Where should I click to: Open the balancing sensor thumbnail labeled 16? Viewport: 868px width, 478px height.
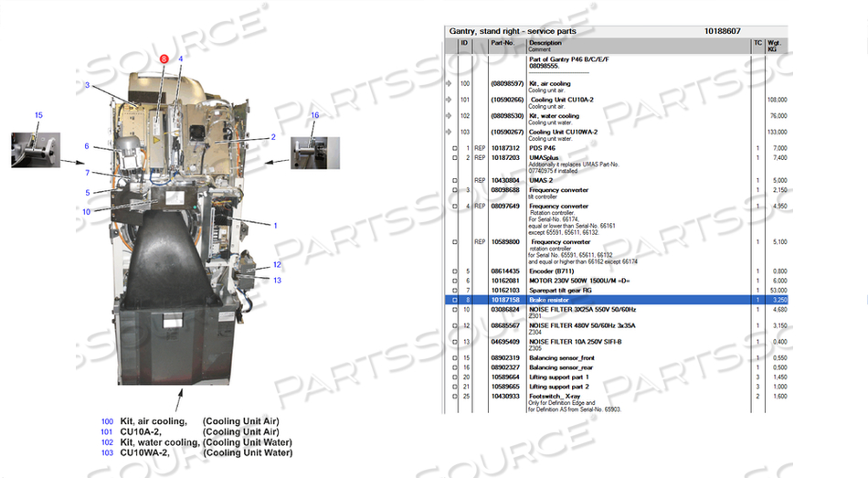tap(315, 153)
